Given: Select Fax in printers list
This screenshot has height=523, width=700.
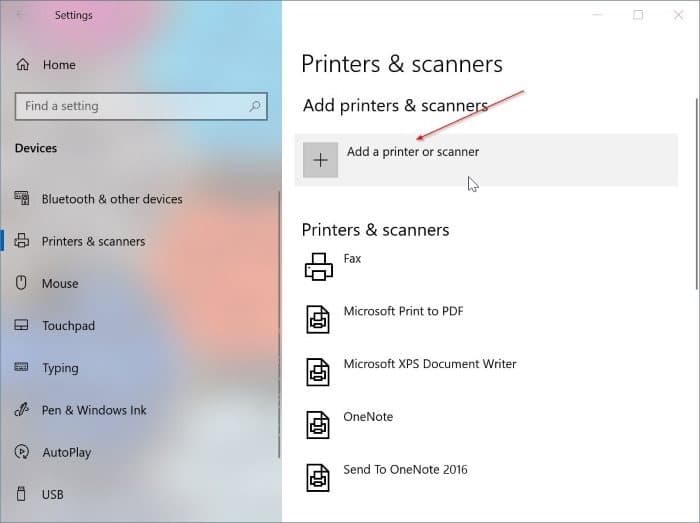Looking at the screenshot, I should [x=352, y=258].
